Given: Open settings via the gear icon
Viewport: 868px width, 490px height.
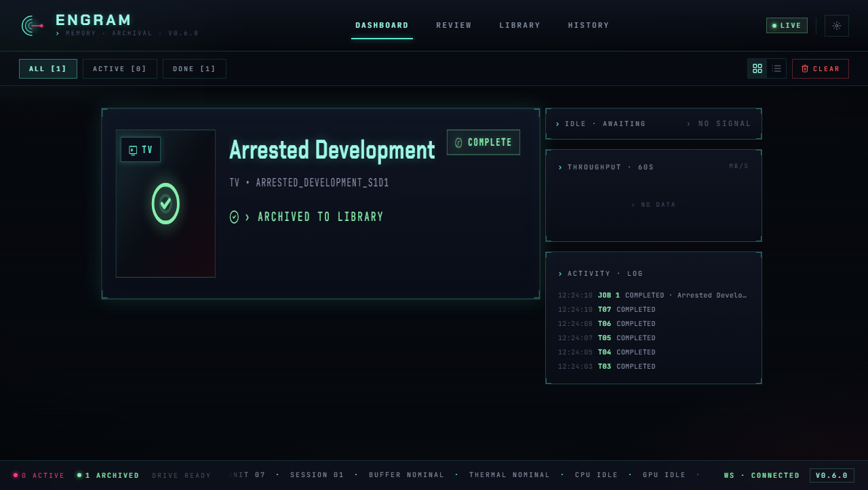Looking at the screenshot, I should point(837,26).
